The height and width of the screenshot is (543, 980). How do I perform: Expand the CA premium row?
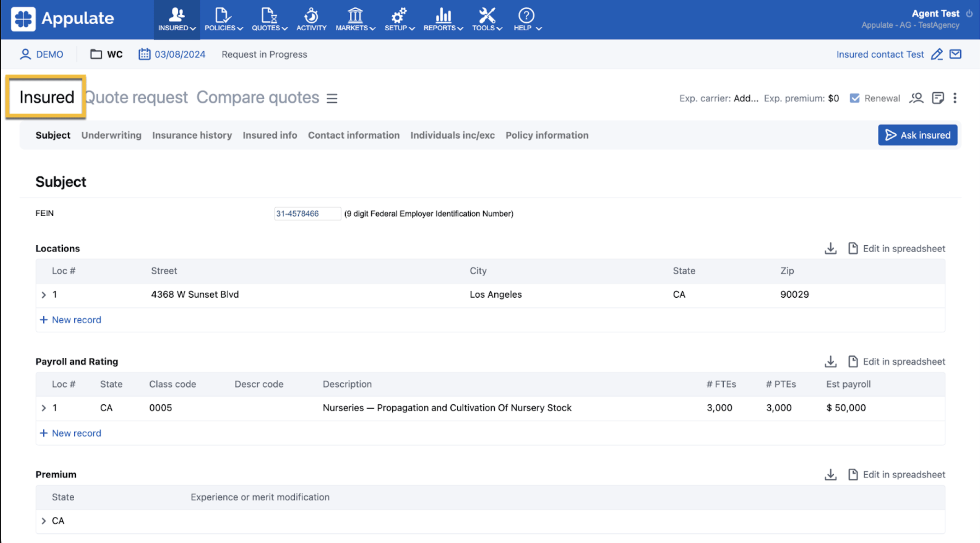(x=43, y=521)
